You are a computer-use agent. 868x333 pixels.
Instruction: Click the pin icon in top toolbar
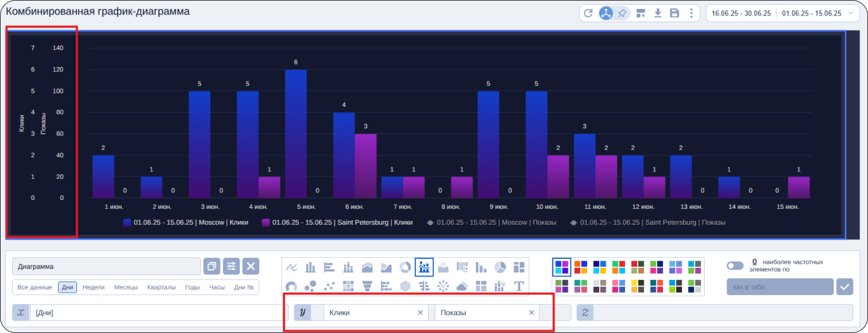click(622, 13)
